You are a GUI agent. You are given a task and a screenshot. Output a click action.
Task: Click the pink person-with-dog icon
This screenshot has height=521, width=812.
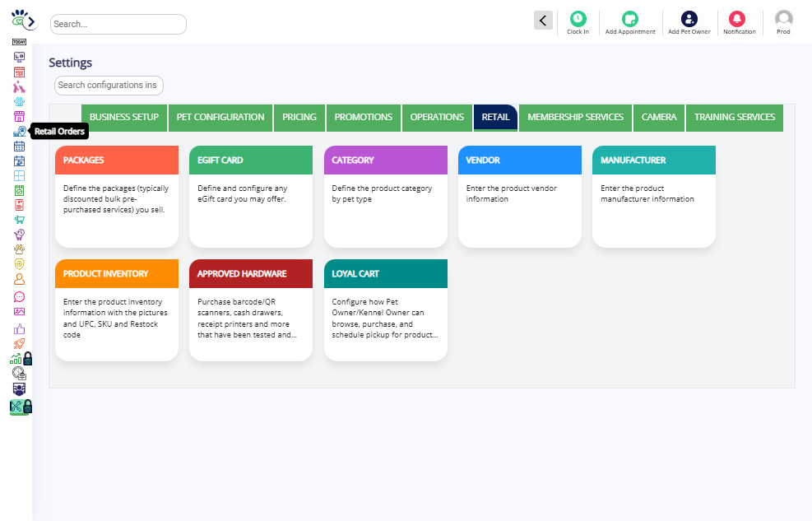coord(19,87)
